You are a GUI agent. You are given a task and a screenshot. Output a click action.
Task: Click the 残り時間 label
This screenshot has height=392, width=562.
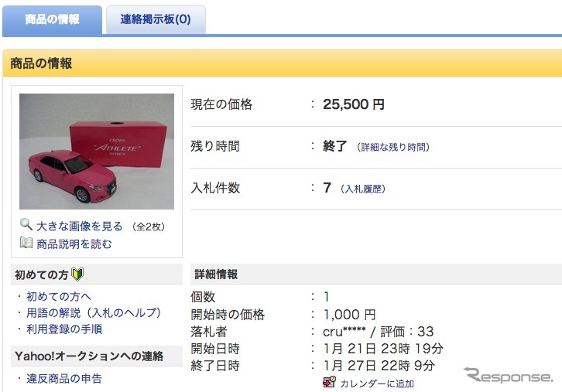click(x=215, y=146)
